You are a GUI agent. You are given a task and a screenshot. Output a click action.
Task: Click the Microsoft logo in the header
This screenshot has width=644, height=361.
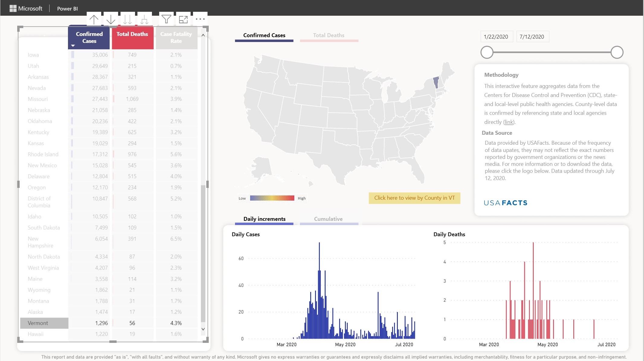click(26, 8)
